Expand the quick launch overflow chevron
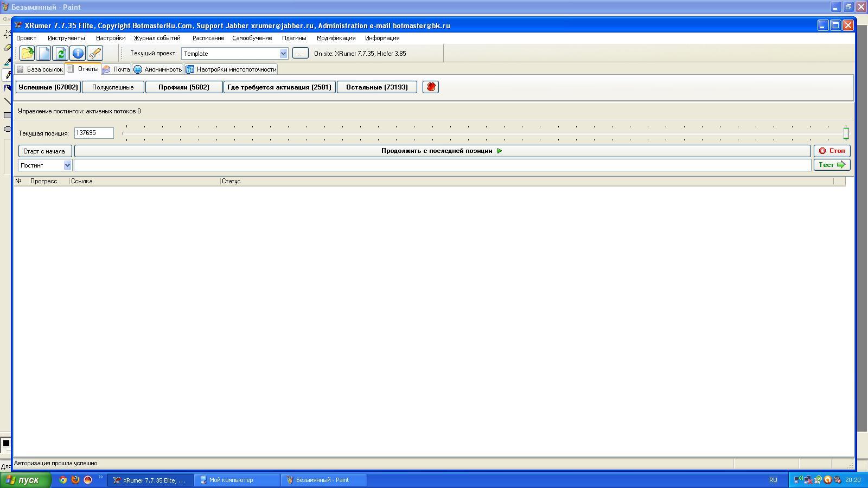 click(100, 477)
